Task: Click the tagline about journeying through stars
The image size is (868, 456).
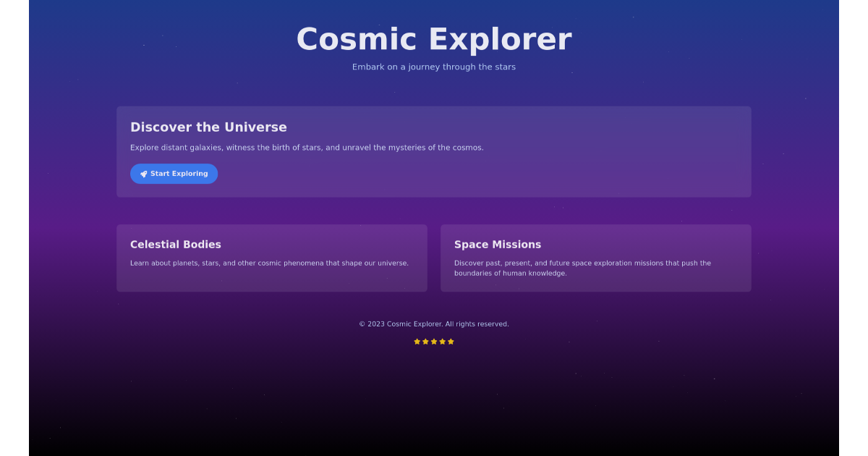Action: (434, 67)
